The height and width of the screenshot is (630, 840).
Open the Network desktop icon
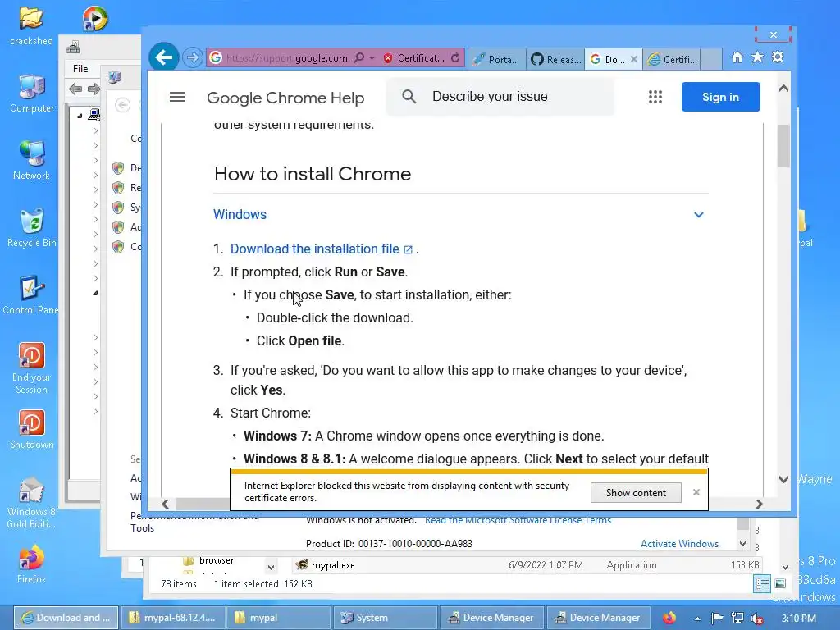[x=32, y=160]
